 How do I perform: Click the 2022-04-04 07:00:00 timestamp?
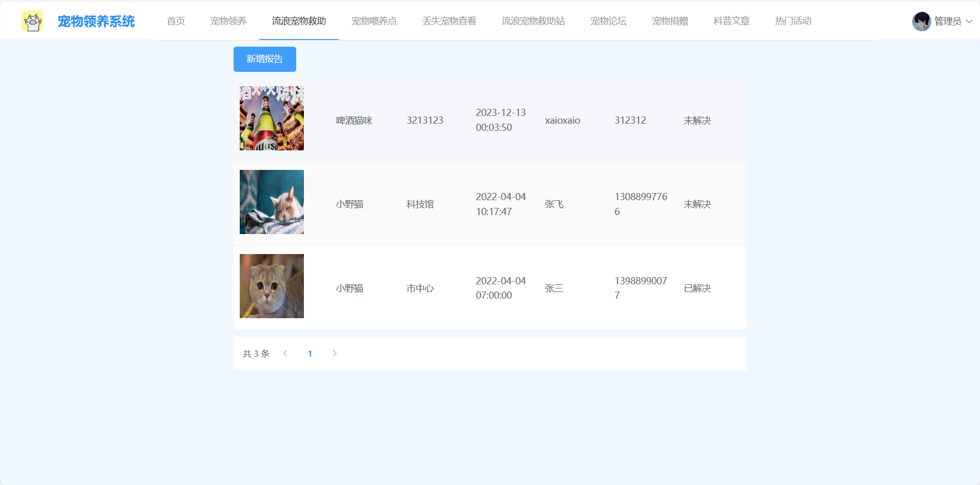coord(501,288)
